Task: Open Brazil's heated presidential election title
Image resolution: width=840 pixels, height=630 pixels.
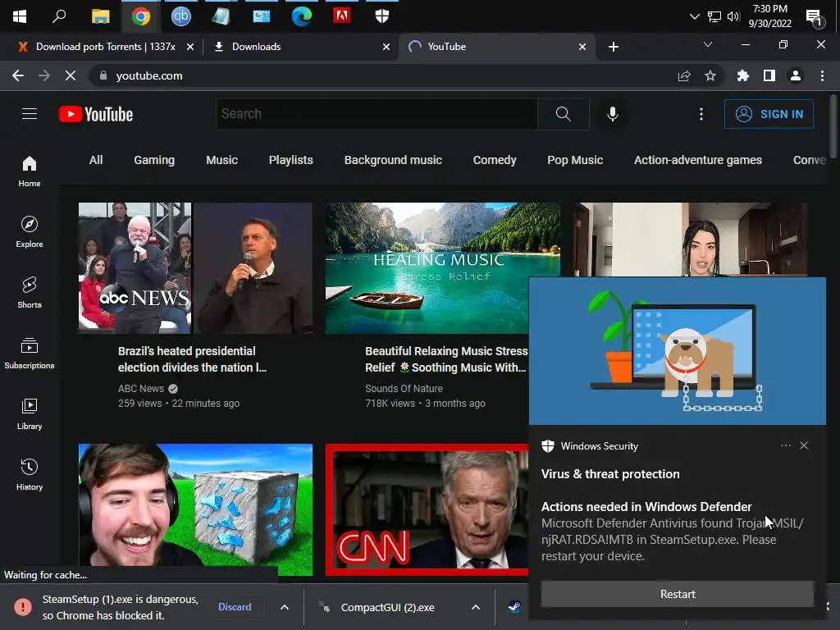Action: click(192, 359)
